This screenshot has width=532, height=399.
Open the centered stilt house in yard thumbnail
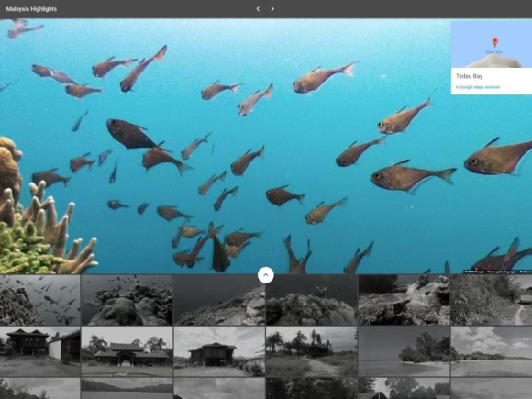click(x=219, y=351)
